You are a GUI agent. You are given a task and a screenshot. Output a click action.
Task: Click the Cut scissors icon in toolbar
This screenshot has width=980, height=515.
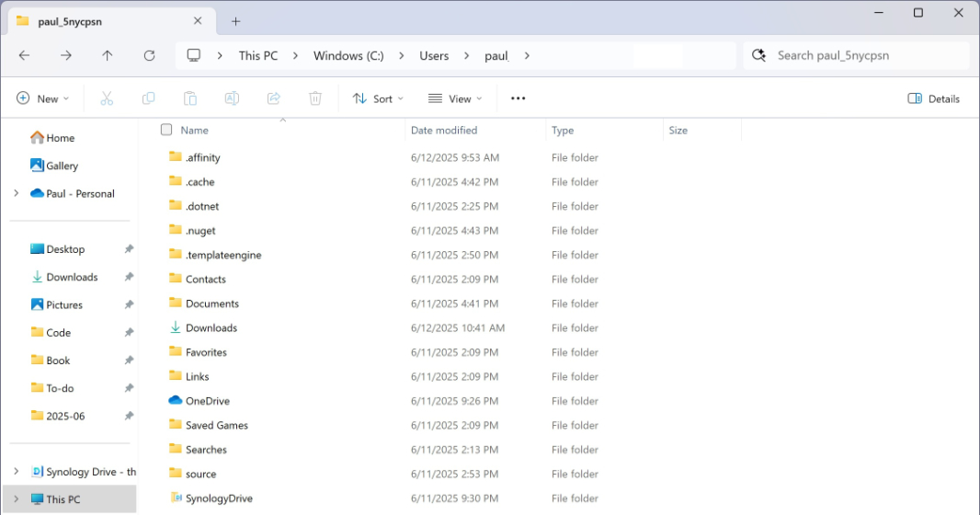pos(107,98)
